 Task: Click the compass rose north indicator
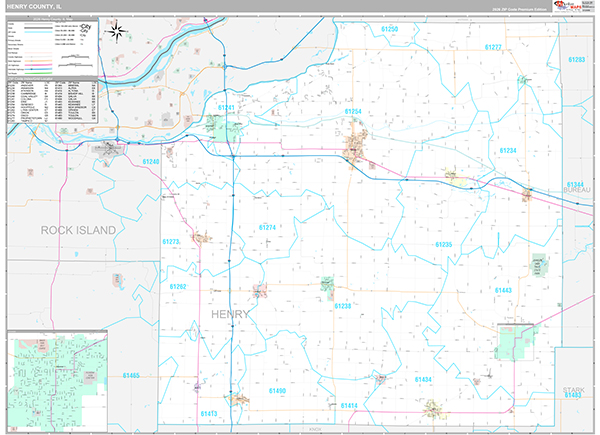click(x=117, y=31)
